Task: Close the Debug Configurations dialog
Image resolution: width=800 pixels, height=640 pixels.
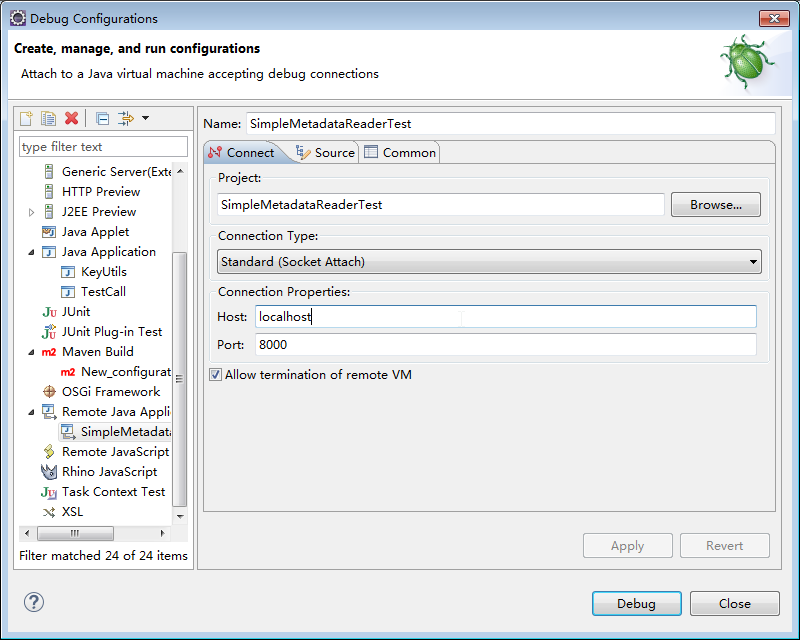Action: pyautogui.click(x=735, y=603)
